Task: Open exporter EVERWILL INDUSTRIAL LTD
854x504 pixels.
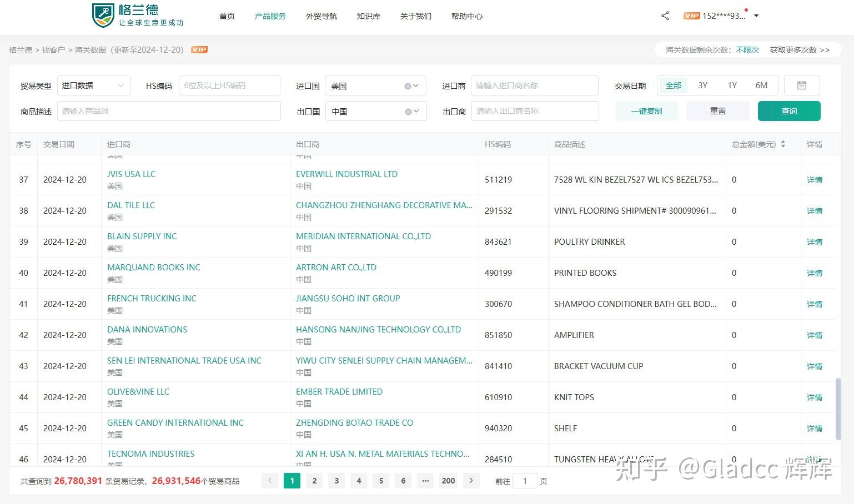Action: [346, 174]
